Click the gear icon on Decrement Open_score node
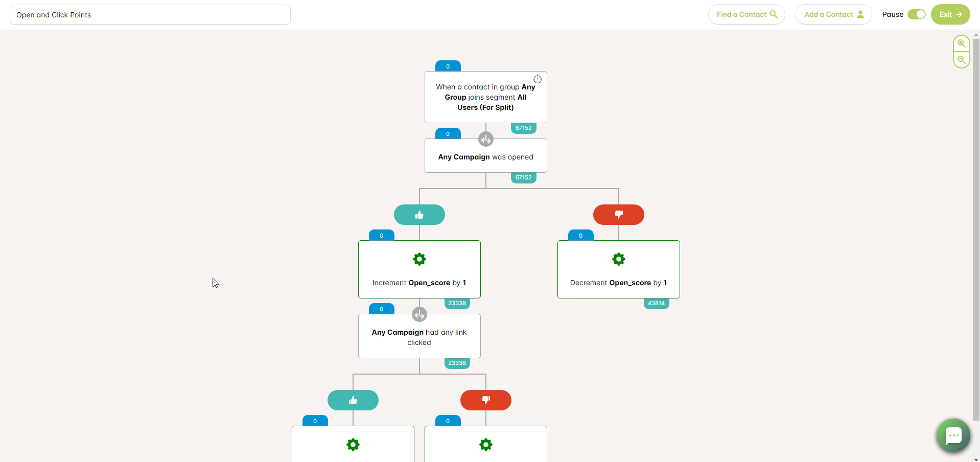 pyautogui.click(x=618, y=259)
